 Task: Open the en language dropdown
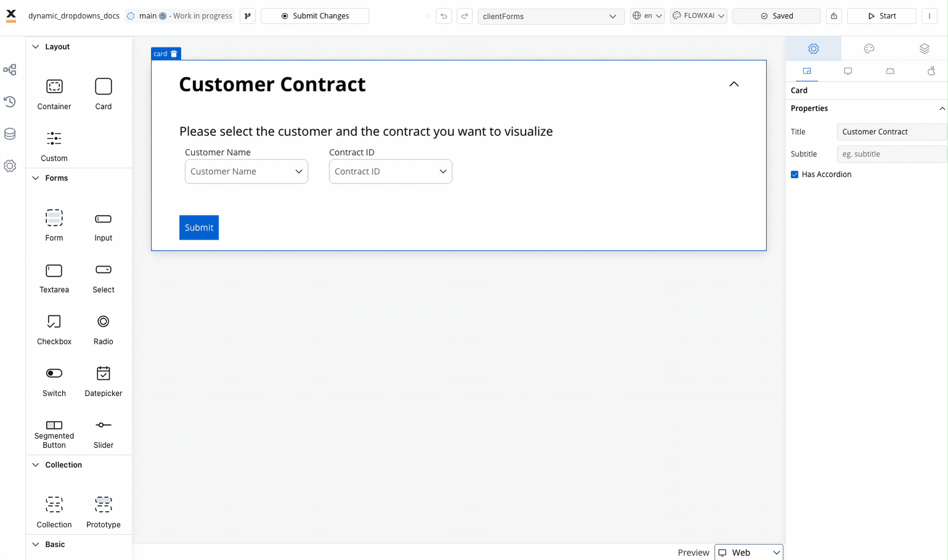tap(647, 16)
